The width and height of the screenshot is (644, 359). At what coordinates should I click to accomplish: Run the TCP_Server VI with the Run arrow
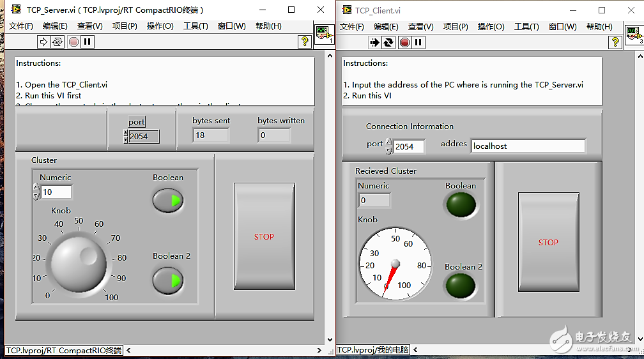(x=43, y=42)
